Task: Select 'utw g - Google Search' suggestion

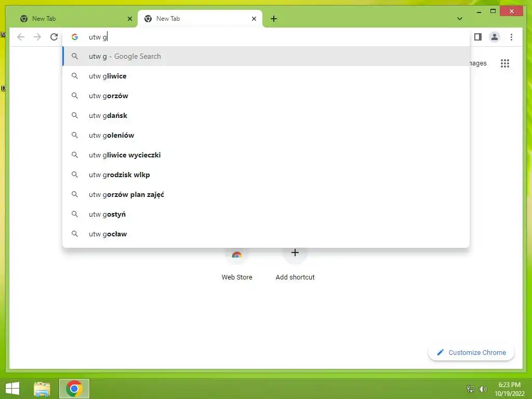Action: 267,56
